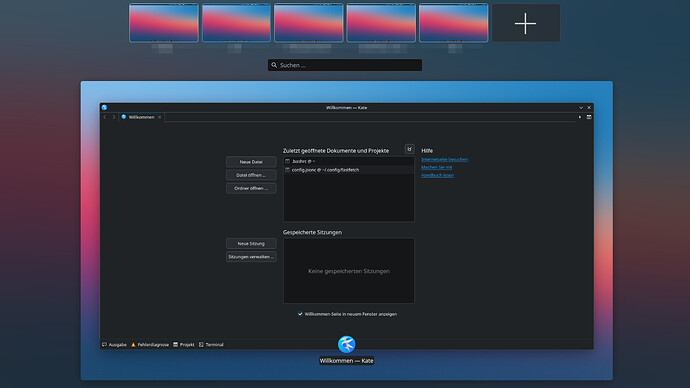Switch to the fifth desktop thumbnail
The image size is (690, 388).
coord(454,23)
